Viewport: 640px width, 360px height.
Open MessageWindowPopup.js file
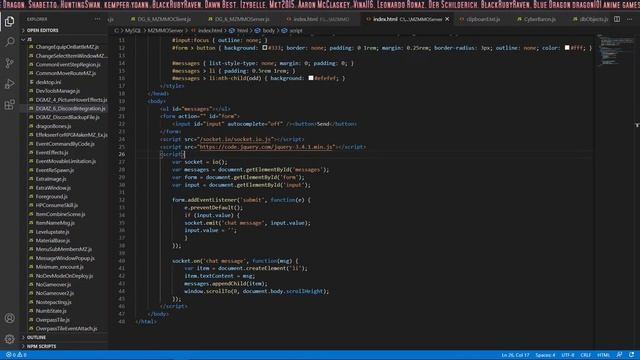click(65, 258)
